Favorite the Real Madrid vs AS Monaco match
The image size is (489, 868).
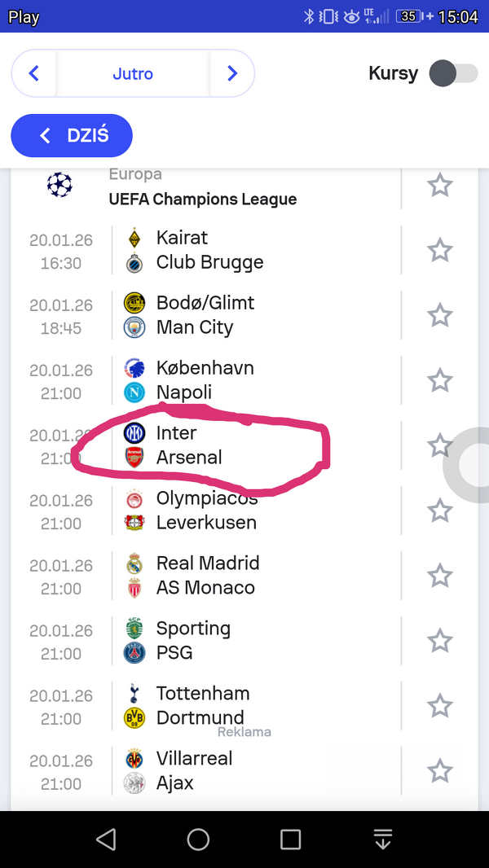click(440, 576)
